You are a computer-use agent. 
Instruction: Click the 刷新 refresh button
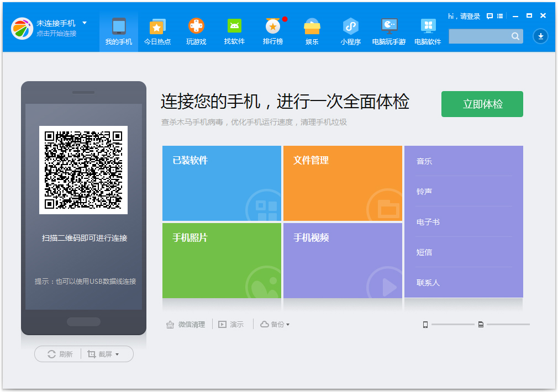click(60, 354)
